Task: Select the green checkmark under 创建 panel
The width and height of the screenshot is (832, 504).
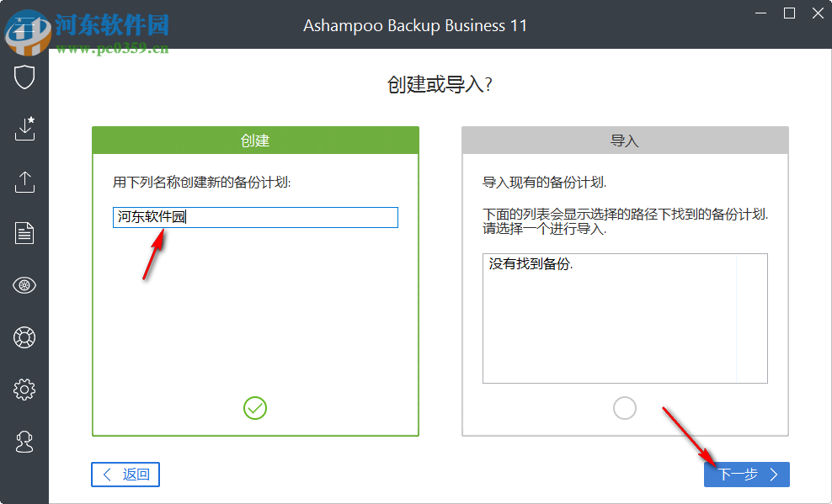Action: tap(255, 408)
